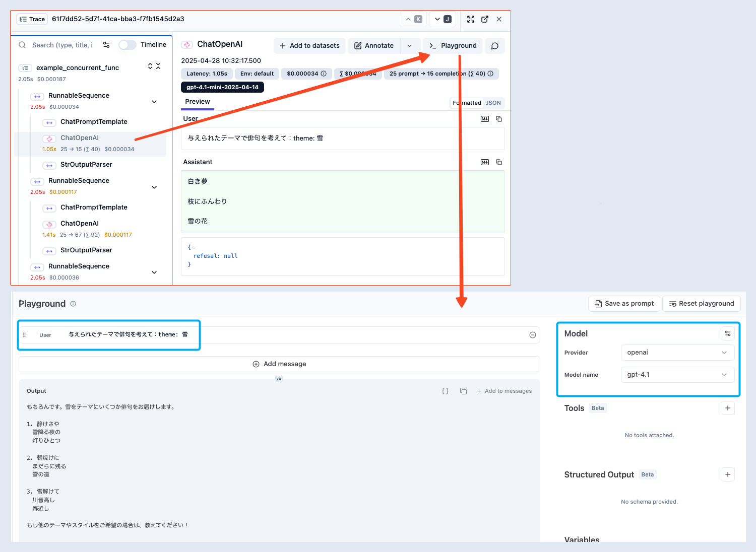Toggle markdown rendering for User message
This screenshot has height=552, width=756.
coord(485,119)
